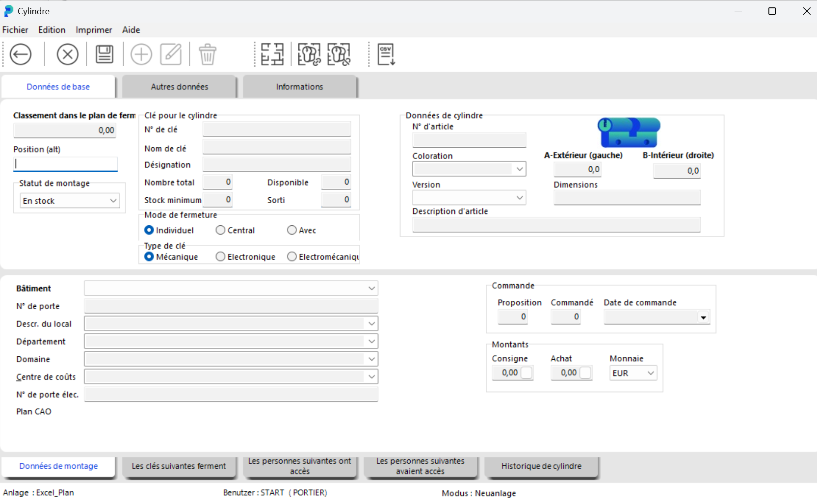
Task: Click the trash can delete icon
Action: (208, 54)
